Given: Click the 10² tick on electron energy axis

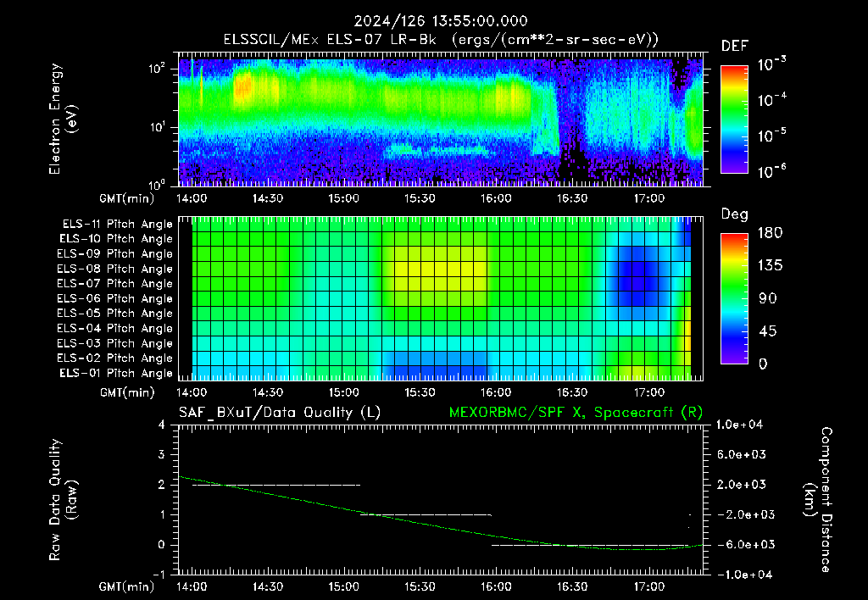Looking at the screenshot, I should click(157, 69).
